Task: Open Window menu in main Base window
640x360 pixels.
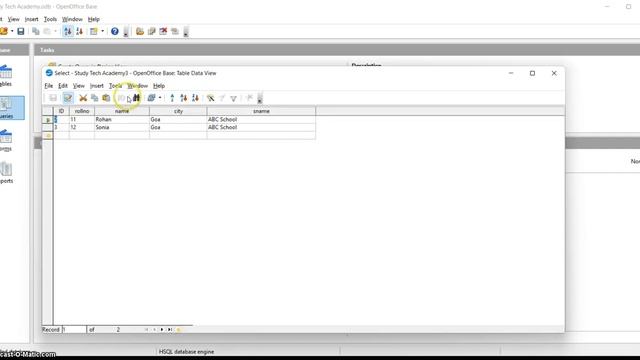Action: coord(72,19)
